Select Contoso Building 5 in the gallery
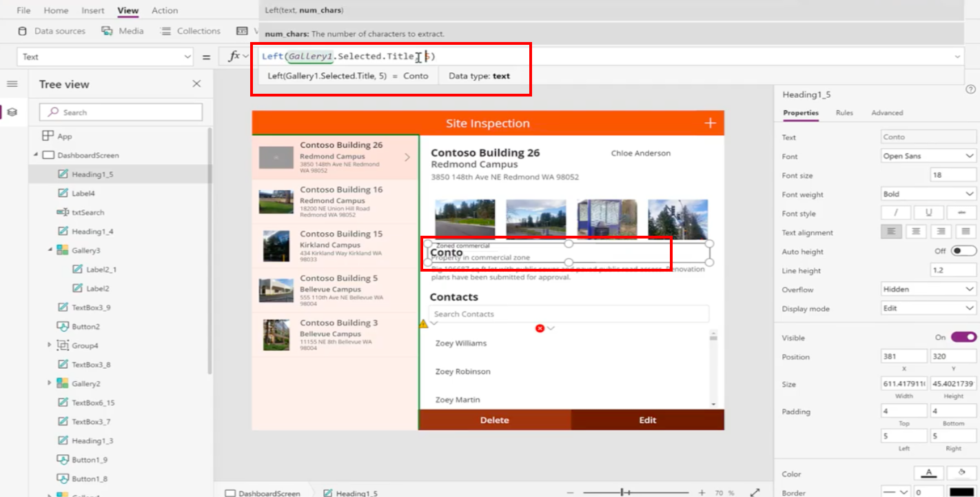This screenshot has height=497, width=980. tap(335, 290)
